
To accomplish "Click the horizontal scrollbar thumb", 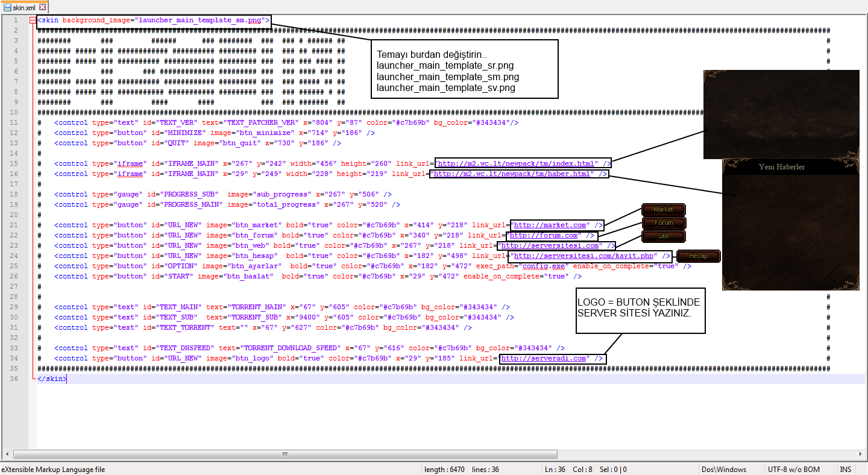I will [x=285, y=454].
